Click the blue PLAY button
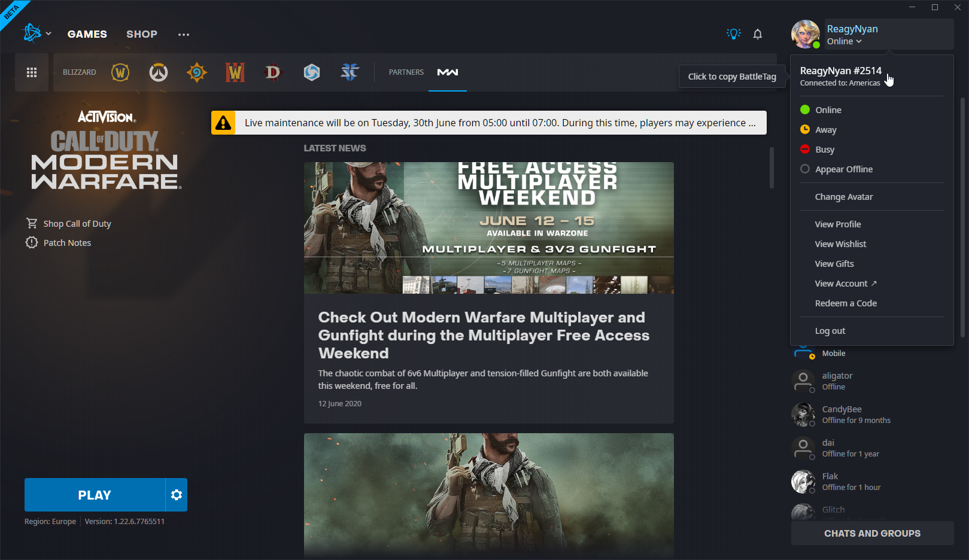The height and width of the screenshot is (560, 969). (x=95, y=495)
